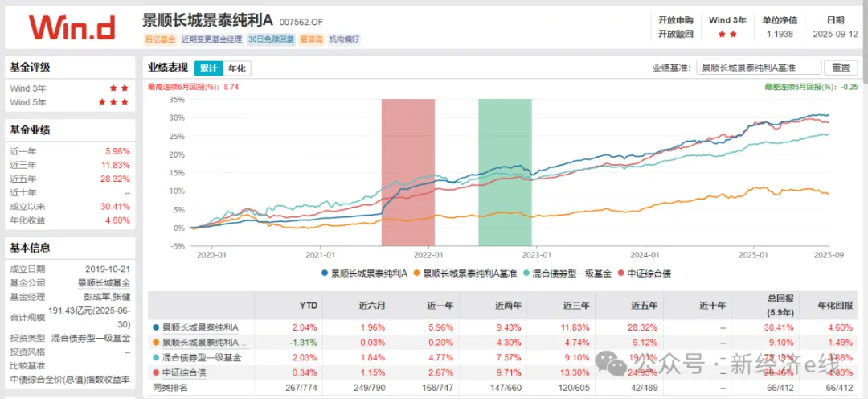Click the orange legend dot for 景顺长城景泰纯利A基准
Screen dimensions: 868x399
[416, 274]
